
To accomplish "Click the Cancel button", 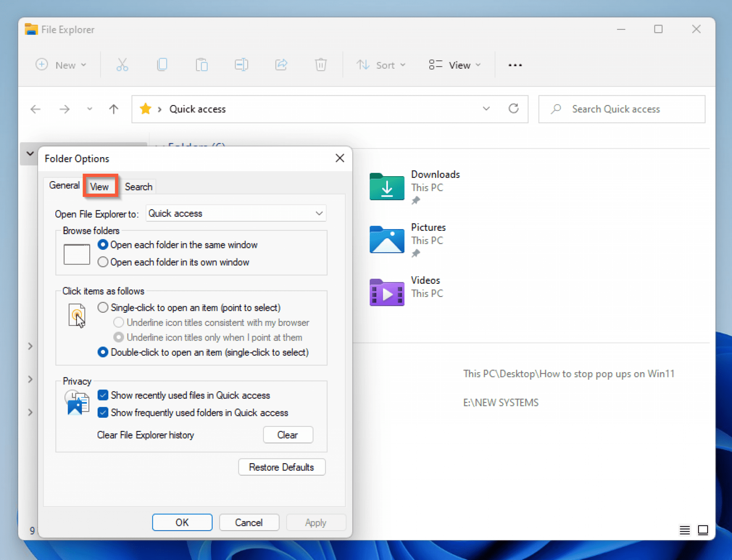I will pos(249,522).
